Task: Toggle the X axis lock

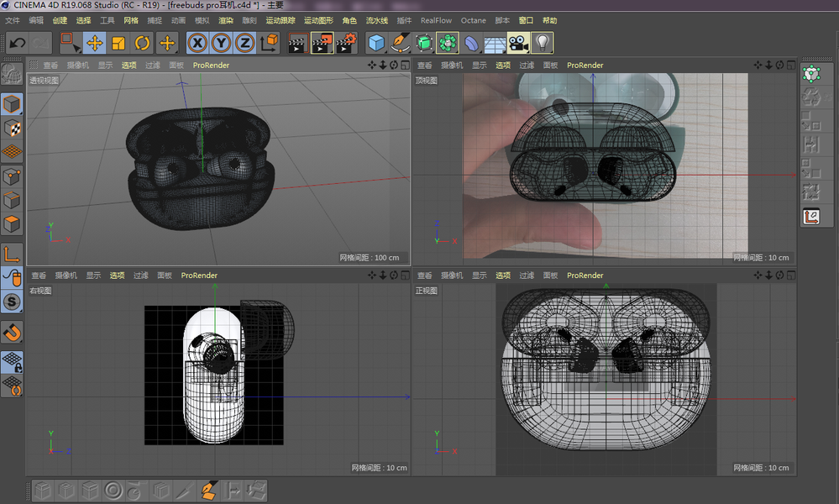Action: click(197, 43)
